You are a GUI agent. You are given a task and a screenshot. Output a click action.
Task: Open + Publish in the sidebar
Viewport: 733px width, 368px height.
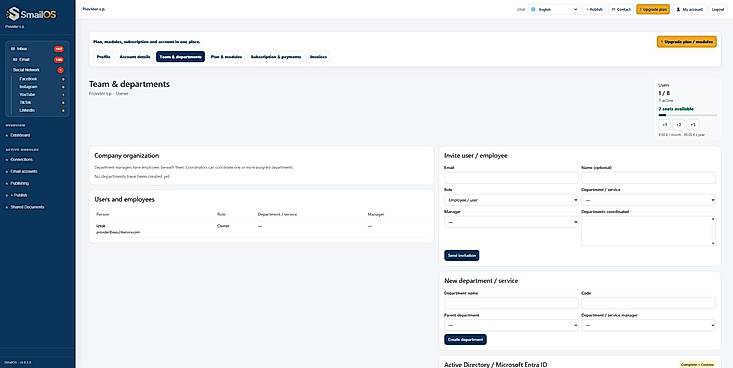[19, 195]
